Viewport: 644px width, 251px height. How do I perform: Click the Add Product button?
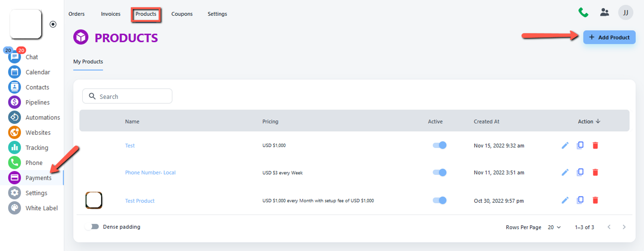(x=609, y=37)
